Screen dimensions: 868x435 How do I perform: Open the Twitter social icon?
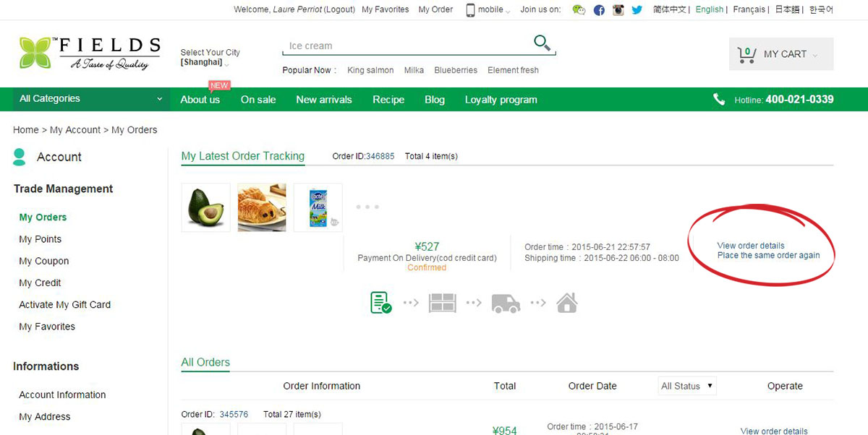tap(637, 10)
